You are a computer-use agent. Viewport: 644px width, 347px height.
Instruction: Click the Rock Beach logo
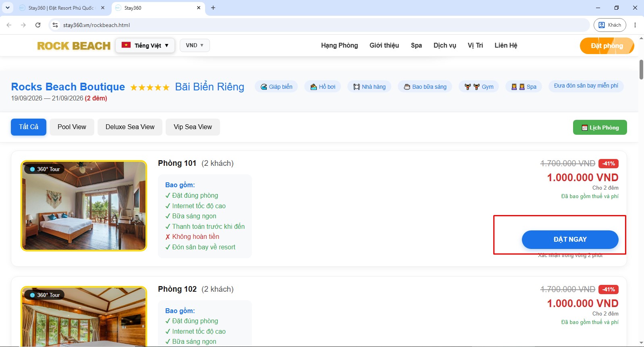tap(74, 46)
